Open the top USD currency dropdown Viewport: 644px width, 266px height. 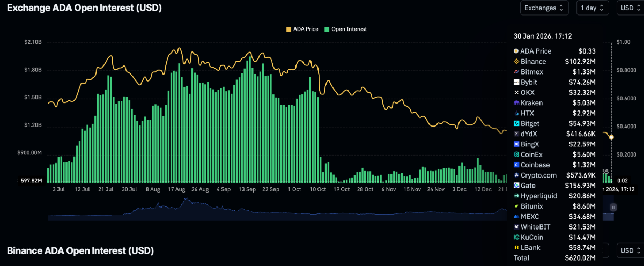point(630,8)
